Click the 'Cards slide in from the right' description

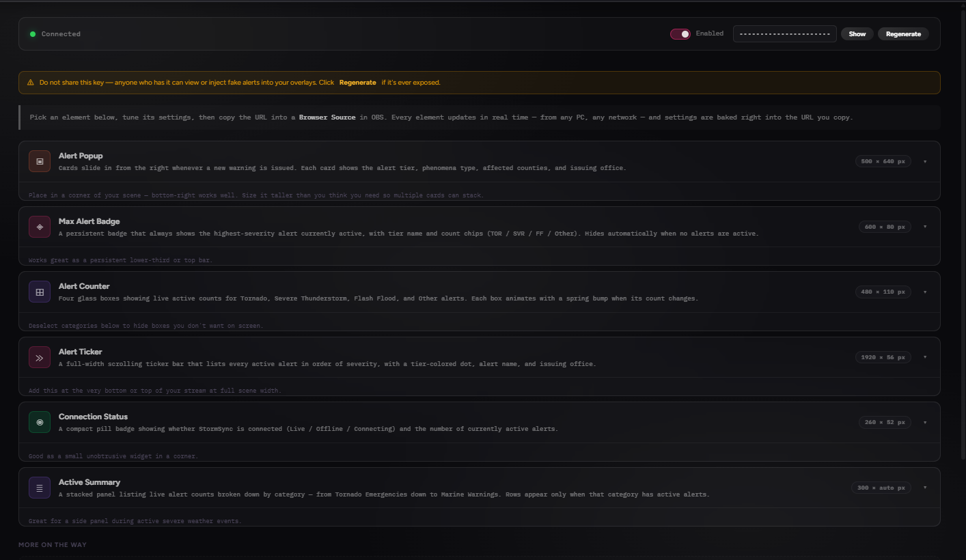[342, 168]
